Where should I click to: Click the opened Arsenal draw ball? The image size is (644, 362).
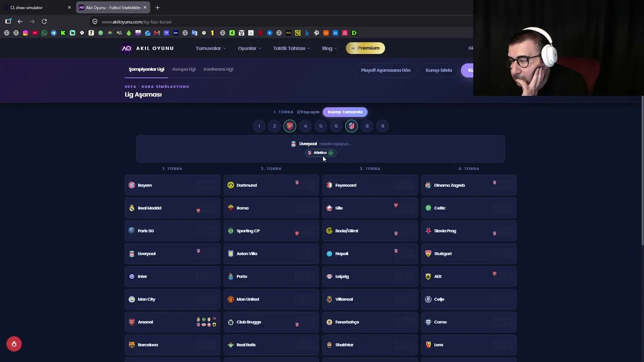[290, 126]
